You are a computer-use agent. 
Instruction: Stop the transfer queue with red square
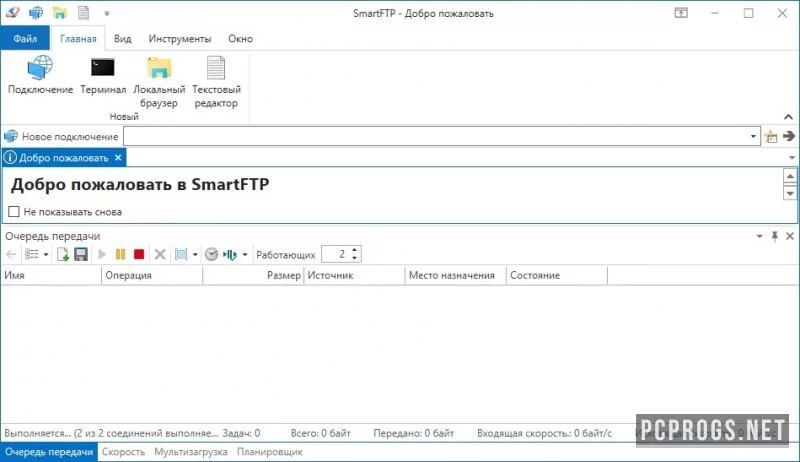tap(139, 254)
